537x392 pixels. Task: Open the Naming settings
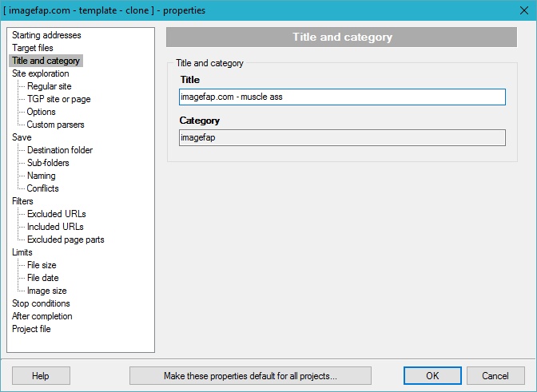pyautogui.click(x=41, y=176)
